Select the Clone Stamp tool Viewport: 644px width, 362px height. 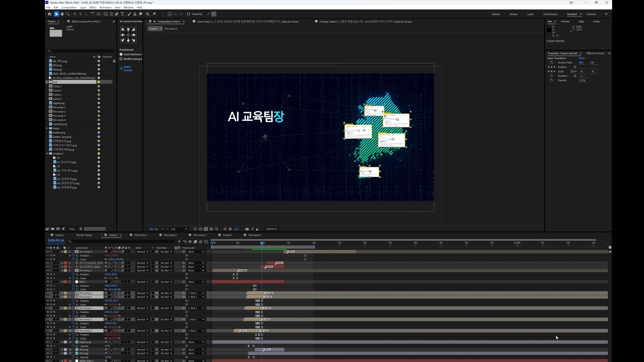135,14
